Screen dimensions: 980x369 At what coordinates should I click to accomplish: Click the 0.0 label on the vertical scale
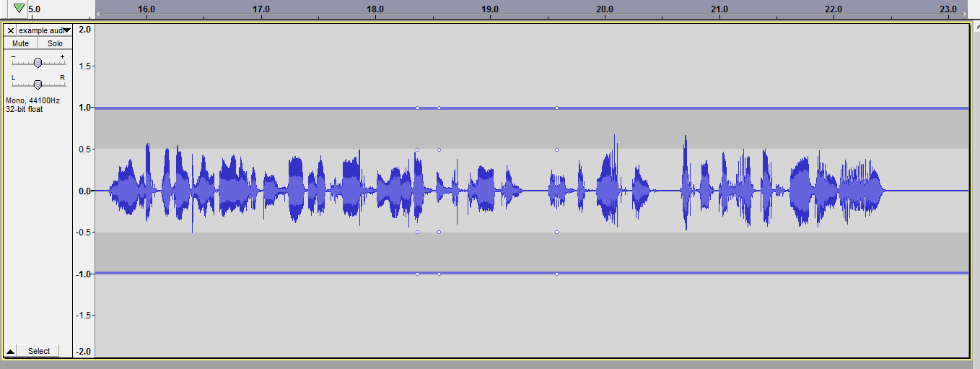[x=84, y=191]
